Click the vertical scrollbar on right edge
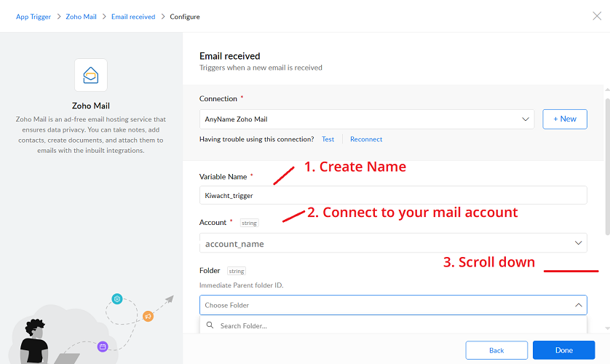This screenshot has width=610, height=364. (x=607, y=160)
